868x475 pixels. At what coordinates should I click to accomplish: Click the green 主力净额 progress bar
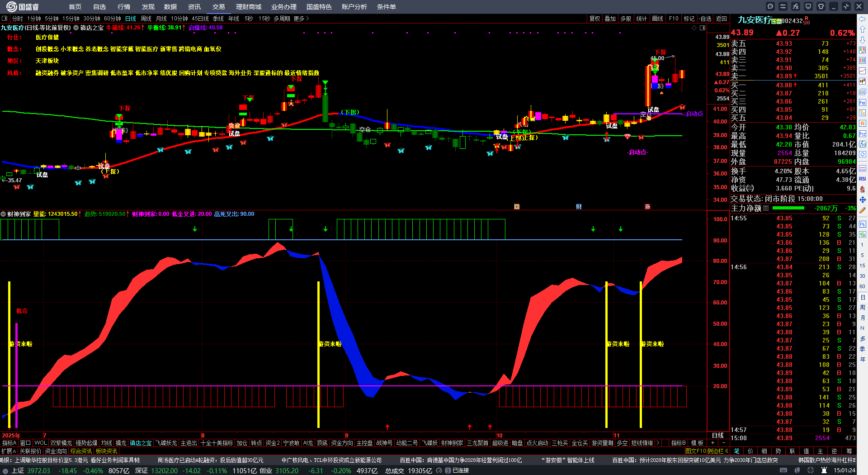coord(788,208)
